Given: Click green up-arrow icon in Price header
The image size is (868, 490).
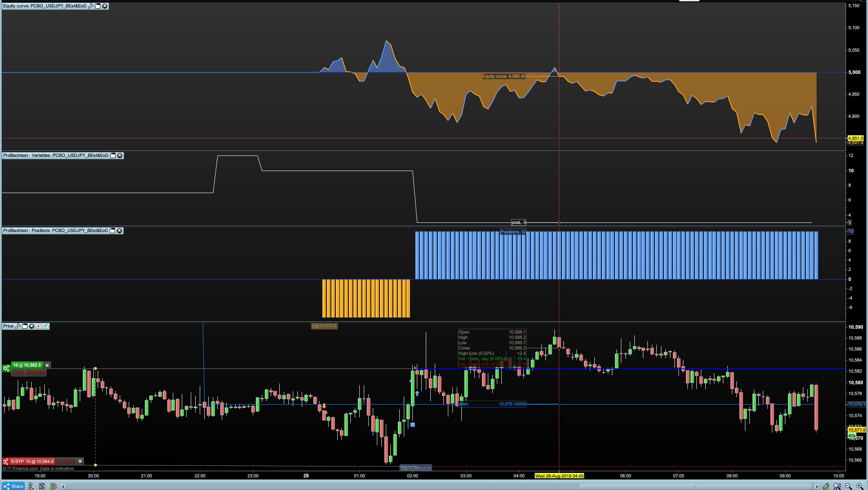Looking at the screenshot, I should pos(46,326).
